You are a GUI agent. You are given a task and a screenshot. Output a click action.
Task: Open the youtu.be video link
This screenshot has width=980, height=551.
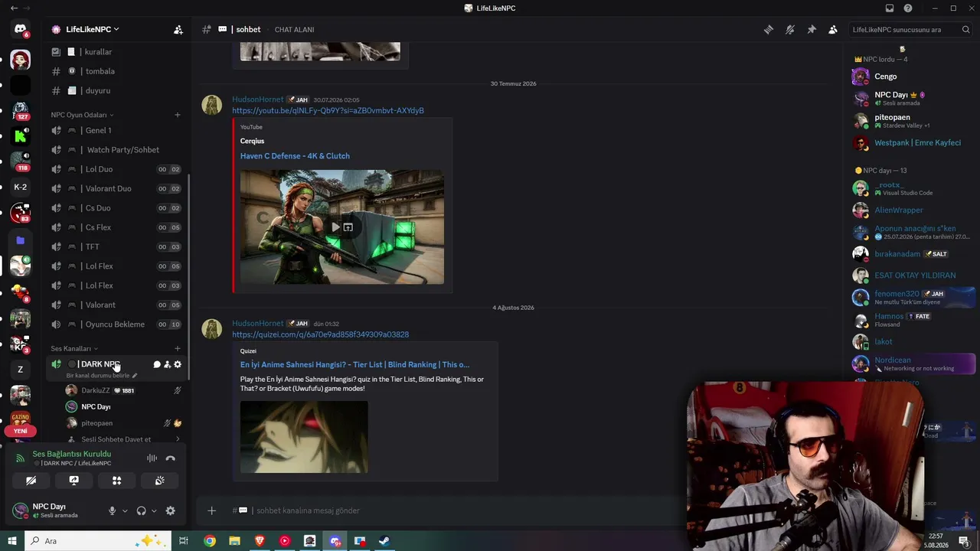[328, 110]
